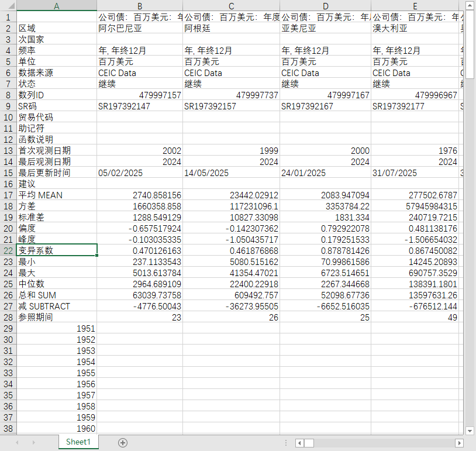Click maximum value 690757.3529

415,273
